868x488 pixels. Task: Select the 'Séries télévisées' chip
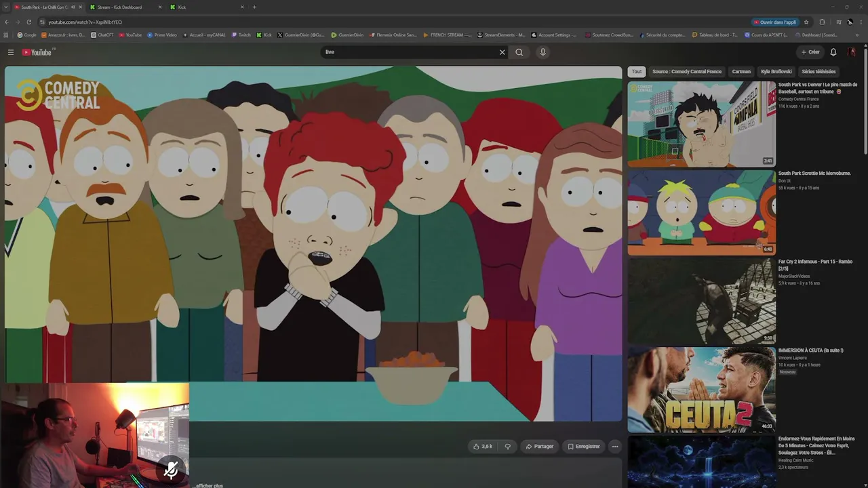818,71
